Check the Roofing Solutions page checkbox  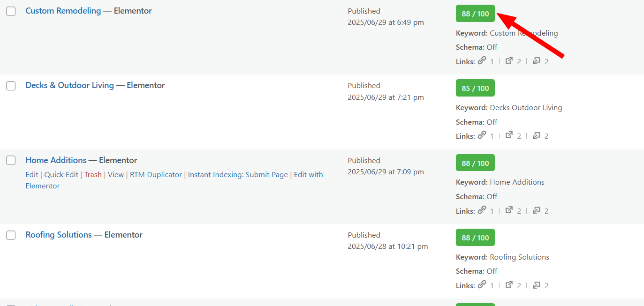11,235
